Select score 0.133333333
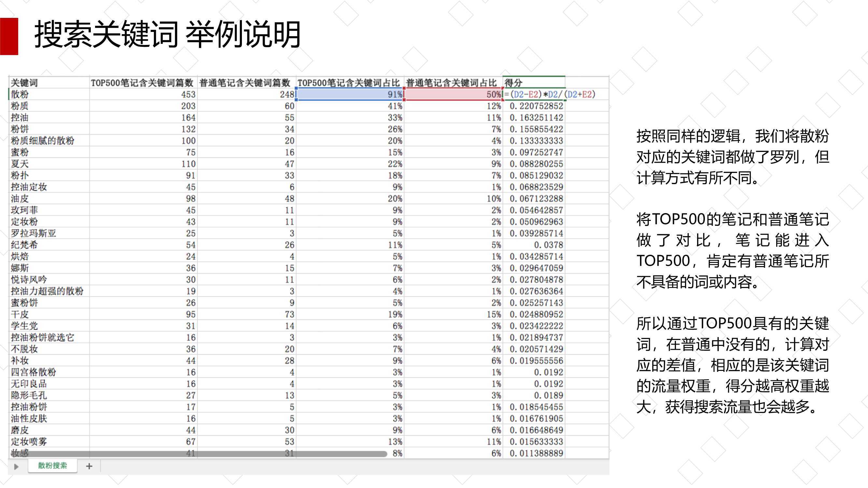 [534, 141]
